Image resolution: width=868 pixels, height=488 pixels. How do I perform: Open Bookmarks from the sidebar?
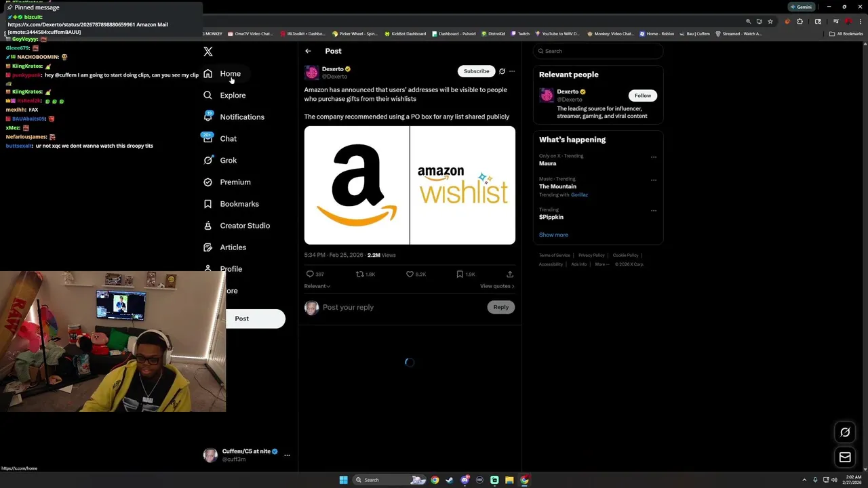pos(231,203)
